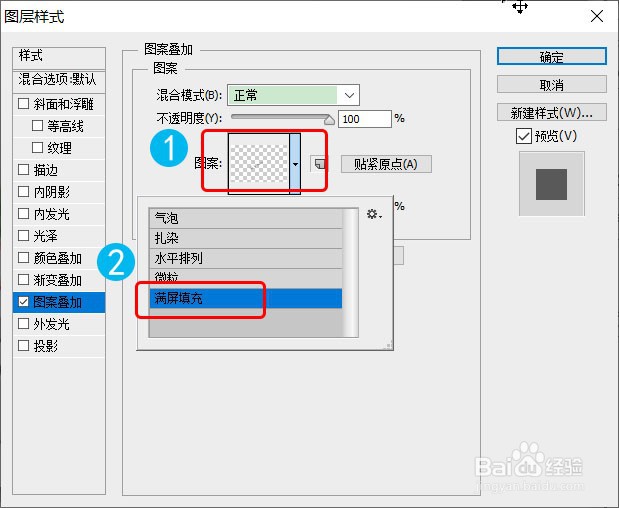Enable the 外发光 checkbox
The height and width of the screenshot is (508, 619).
pyautogui.click(x=24, y=324)
